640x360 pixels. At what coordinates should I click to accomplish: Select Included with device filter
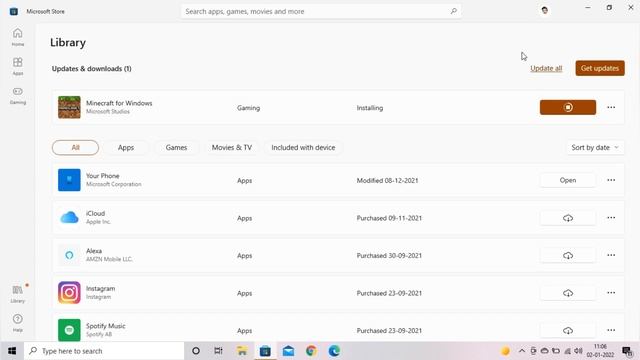(303, 147)
